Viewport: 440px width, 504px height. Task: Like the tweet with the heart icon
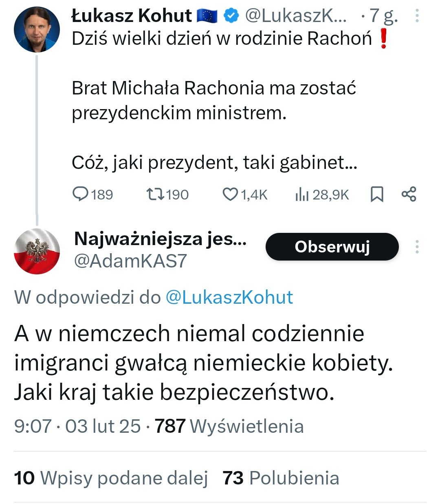point(230,194)
